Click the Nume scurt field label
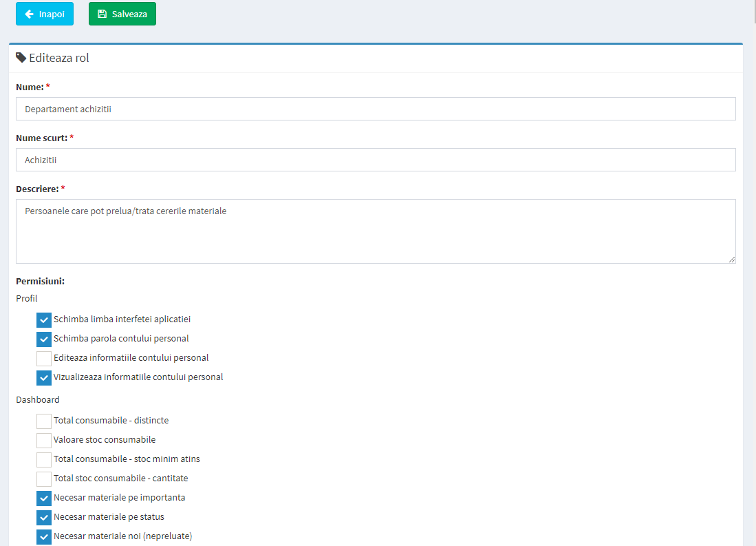This screenshot has width=756, height=546. pos(41,138)
